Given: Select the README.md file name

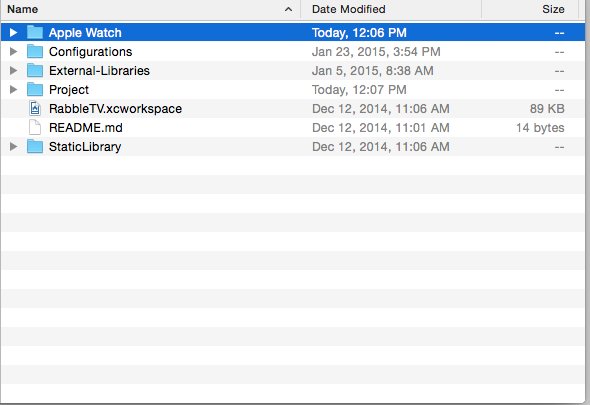Looking at the screenshot, I should (85, 128).
